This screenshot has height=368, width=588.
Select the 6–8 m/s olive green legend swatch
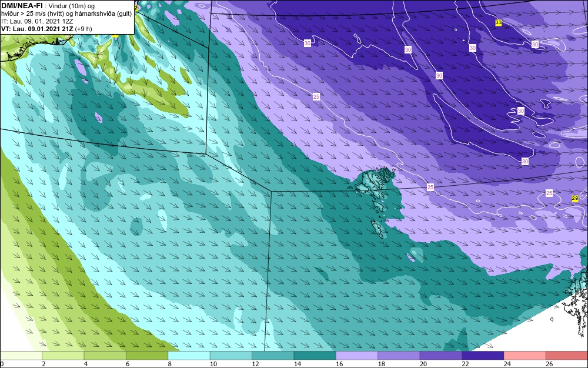coord(147,356)
